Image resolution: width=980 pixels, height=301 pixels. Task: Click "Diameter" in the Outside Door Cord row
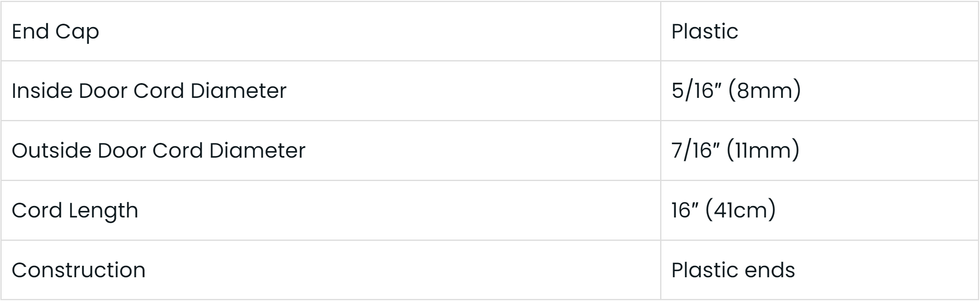[257, 150]
